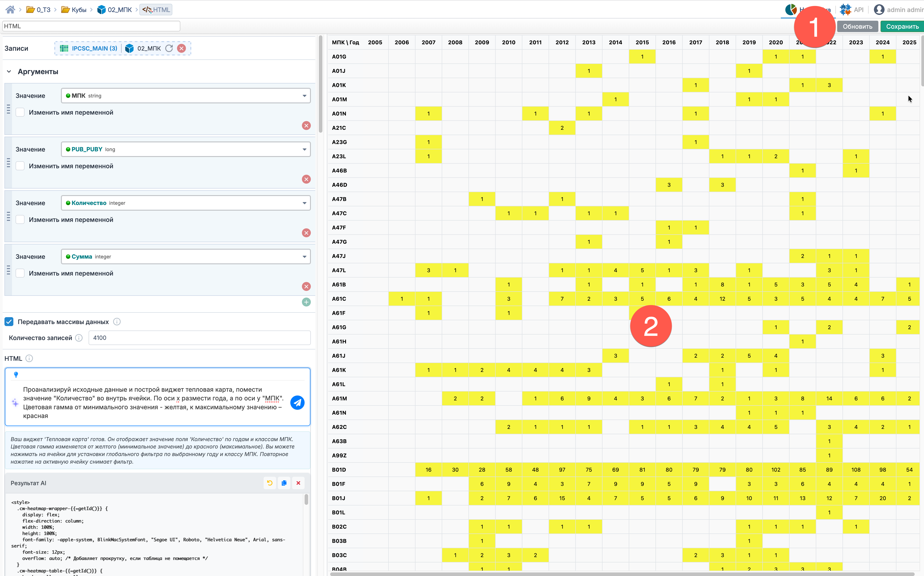Add a new argument with green plus
This screenshot has height=576, width=924.
click(x=306, y=302)
